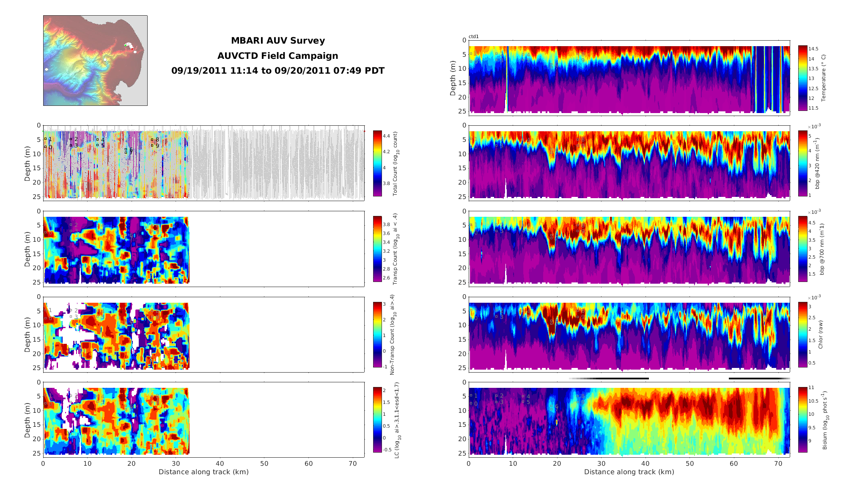Click the black night-time bar above Biolum plot
Image resolution: width=868 pixels, height=503 pixels.
pos(622,379)
